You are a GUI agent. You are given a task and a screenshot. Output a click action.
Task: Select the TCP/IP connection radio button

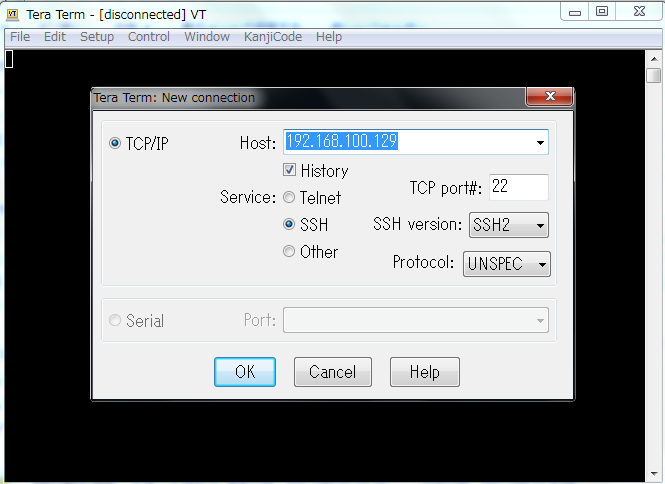(115, 143)
